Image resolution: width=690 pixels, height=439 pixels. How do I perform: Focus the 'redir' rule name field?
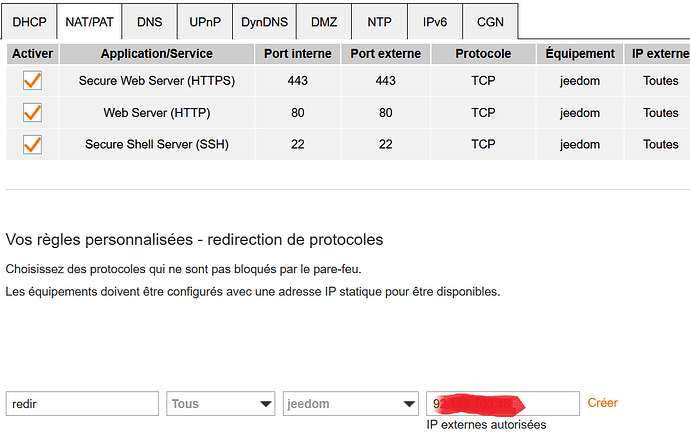pos(83,404)
